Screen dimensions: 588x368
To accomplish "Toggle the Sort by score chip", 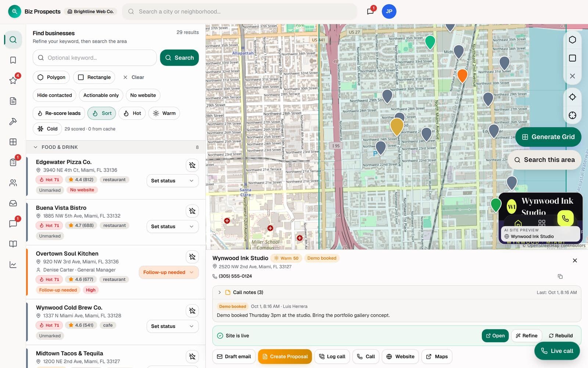I will pyautogui.click(x=102, y=113).
